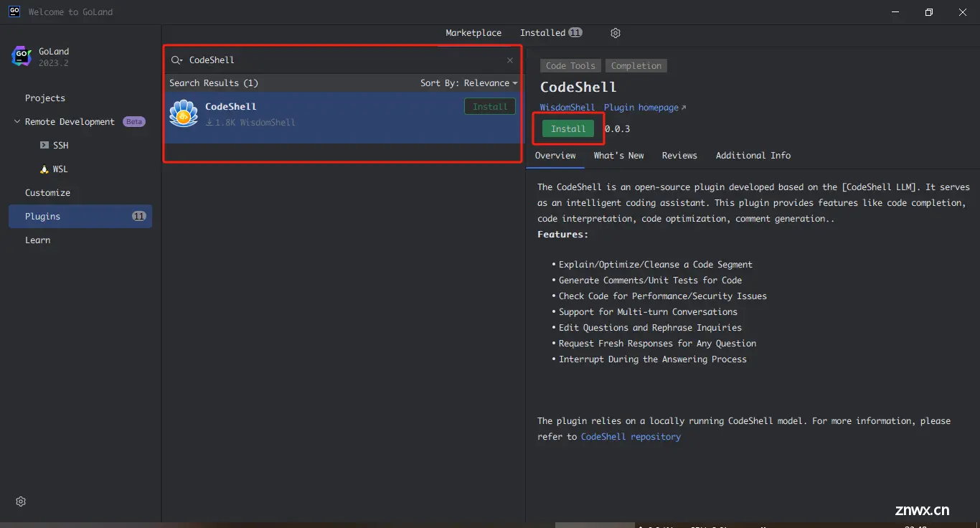The width and height of the screenshot is (980, 528).
Task: Click the GoLand logo in title bar
Action: [14, 11]
